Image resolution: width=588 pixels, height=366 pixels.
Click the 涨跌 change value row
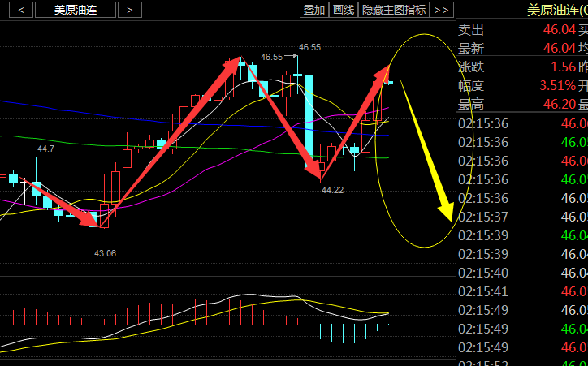[x=521, y=67]
